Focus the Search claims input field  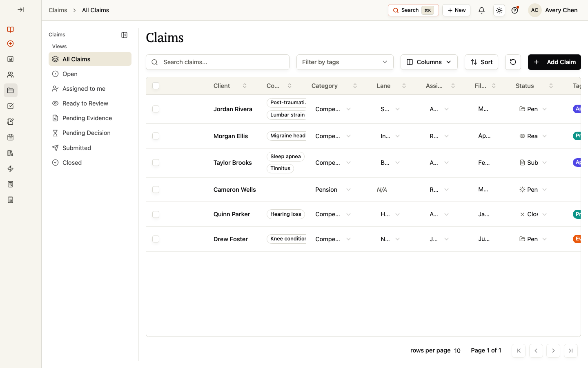(218, 62)
